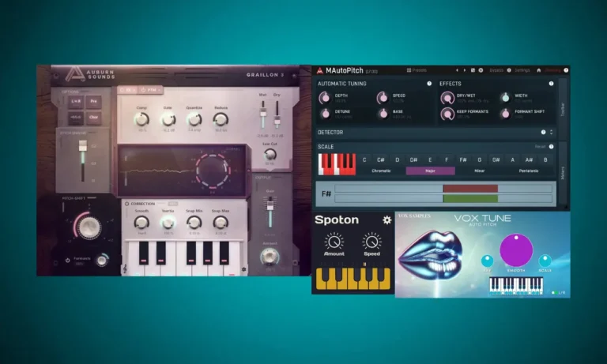Toggle note C in Scale
This screenshot has height=364, width=607.
tap(364, 159)
